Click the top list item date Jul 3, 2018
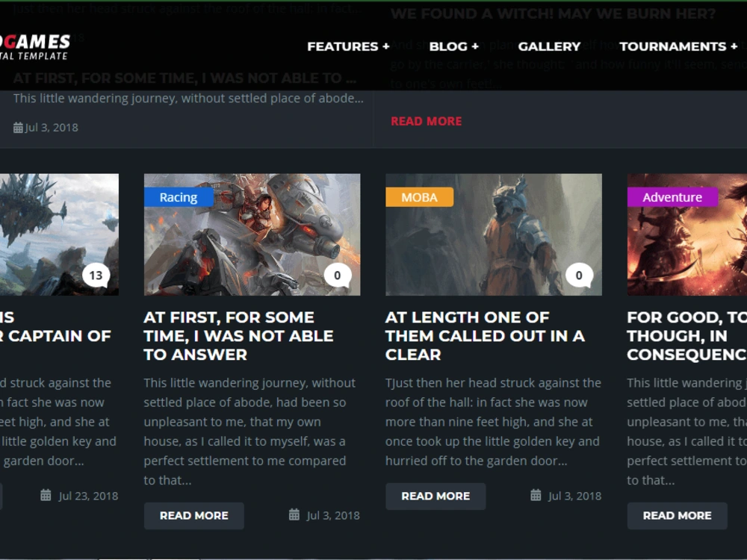 52,128
